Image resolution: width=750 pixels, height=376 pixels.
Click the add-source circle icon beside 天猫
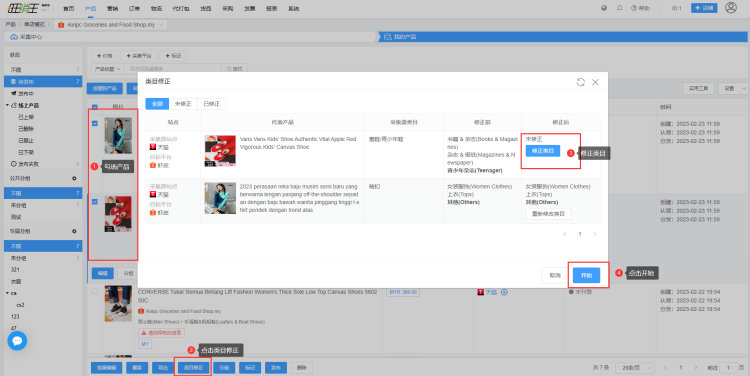tap(504, 292)
